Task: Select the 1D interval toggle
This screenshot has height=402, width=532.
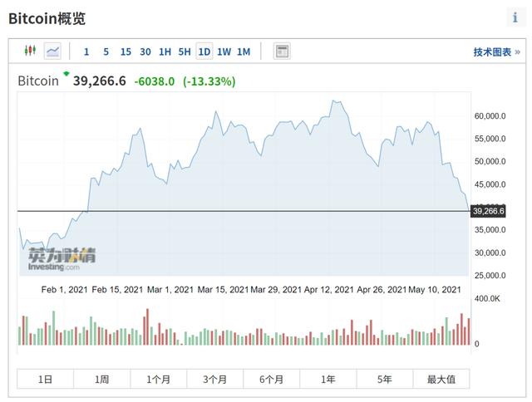Action: 204,51
